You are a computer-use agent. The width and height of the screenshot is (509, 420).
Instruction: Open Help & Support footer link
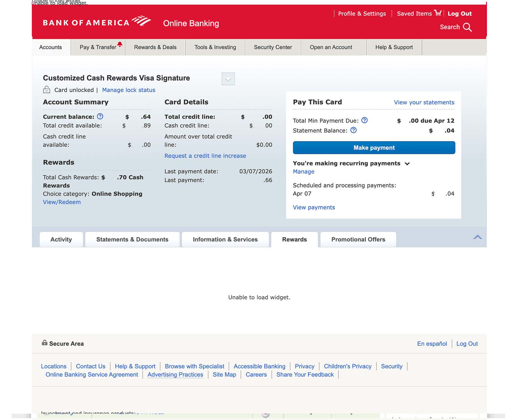[135, 366]
